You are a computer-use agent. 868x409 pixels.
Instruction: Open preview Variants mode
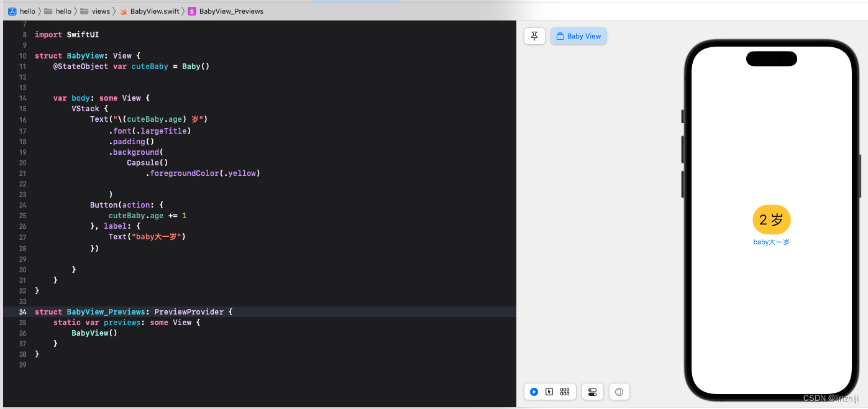[564, 392]
